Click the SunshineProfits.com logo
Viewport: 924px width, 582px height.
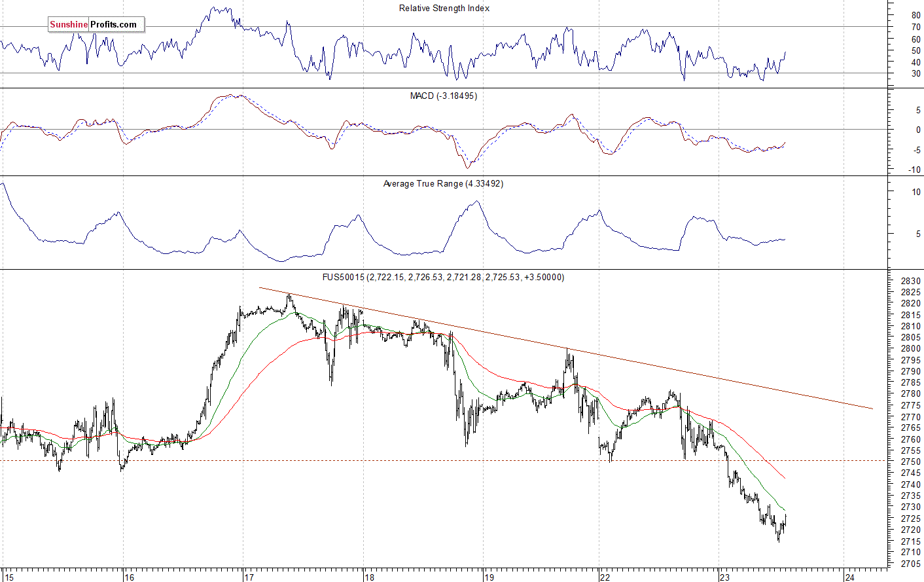pos(96,25)
